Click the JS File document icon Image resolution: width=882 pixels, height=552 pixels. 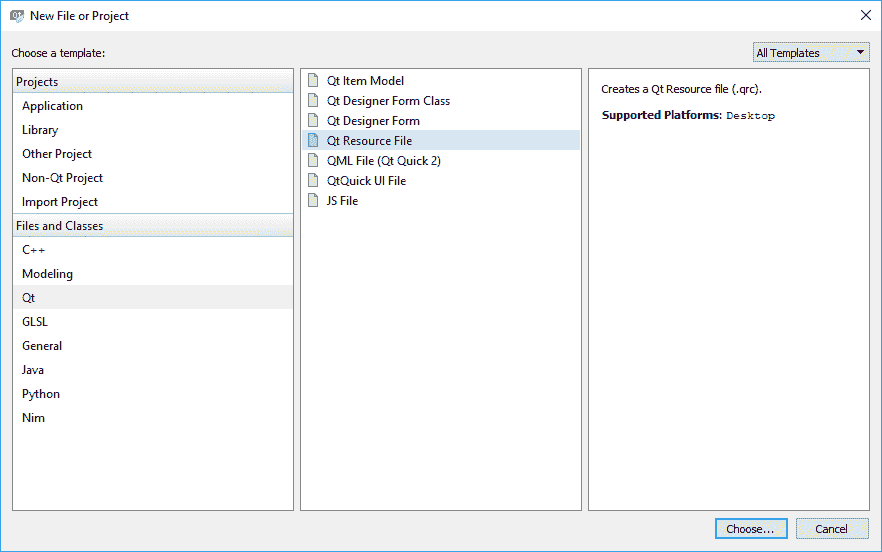coord(315,201)
